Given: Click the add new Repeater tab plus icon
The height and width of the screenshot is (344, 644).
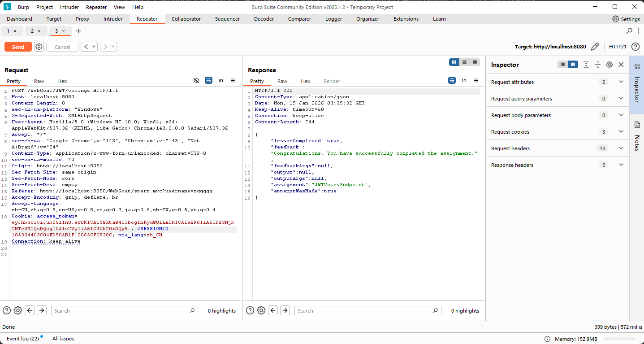Looking at the screenshot, I should pos(78,31).
